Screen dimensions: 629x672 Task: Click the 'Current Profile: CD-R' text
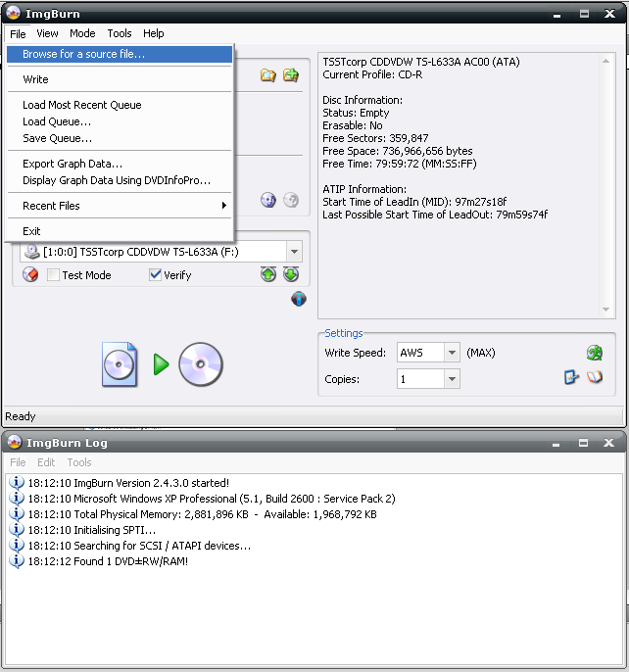tap(372, 74)
